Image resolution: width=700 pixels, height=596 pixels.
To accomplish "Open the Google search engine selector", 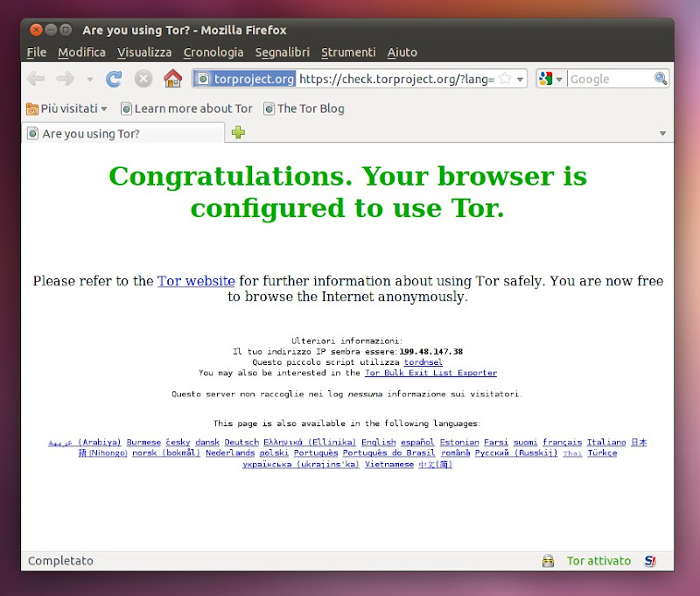I will point(551,79).
